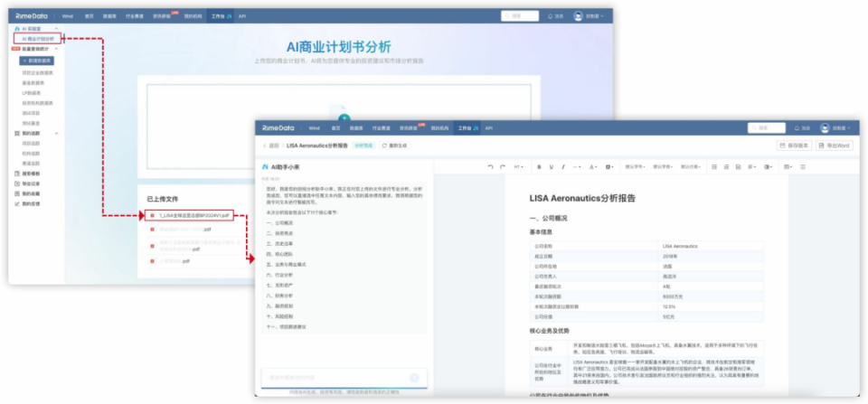868x404 pixels.
Task: Insert a bulleted list in report editor
Action: coord(714,166)
